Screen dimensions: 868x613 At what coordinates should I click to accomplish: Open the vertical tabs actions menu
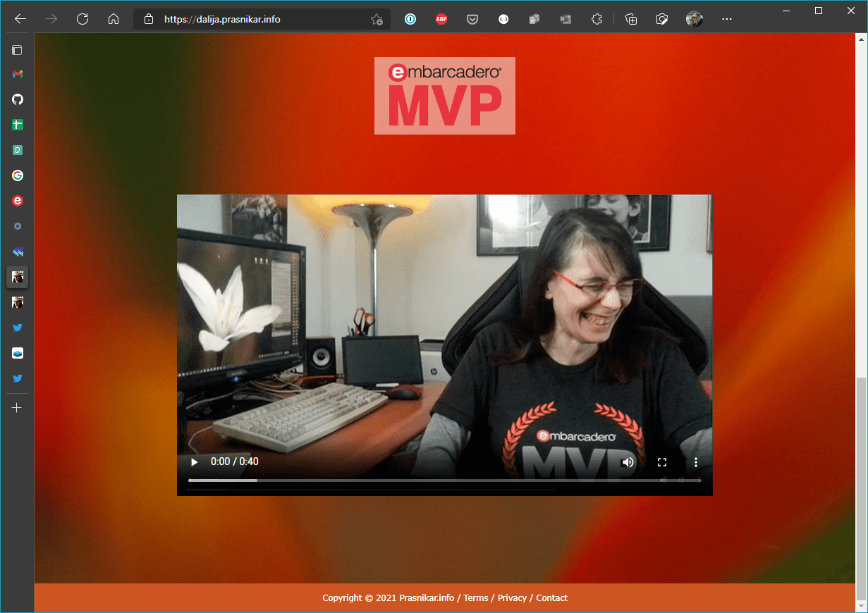pyautogui.click(x=18, y=50)
